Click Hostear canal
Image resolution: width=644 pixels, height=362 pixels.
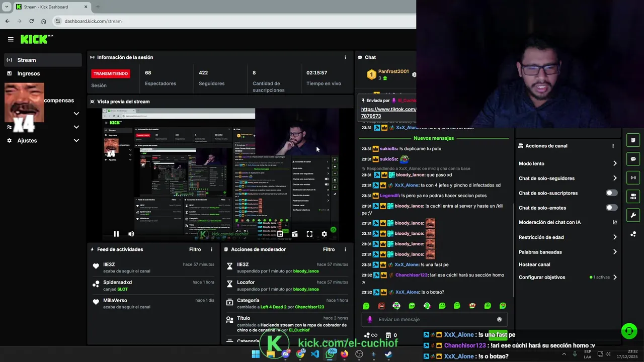[534, 264]
